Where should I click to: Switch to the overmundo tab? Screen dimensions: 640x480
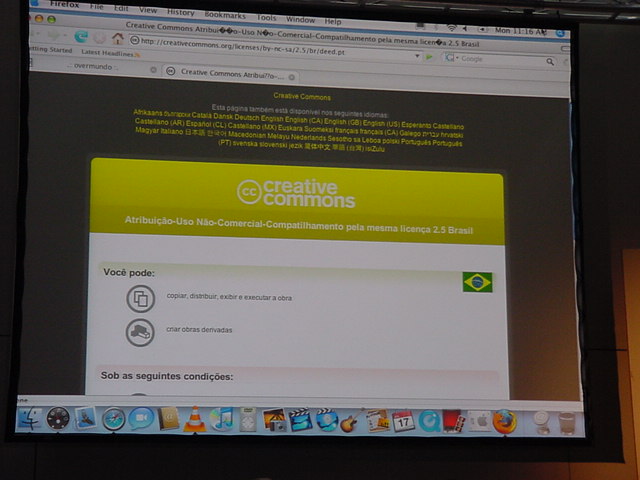coord(93,66)
